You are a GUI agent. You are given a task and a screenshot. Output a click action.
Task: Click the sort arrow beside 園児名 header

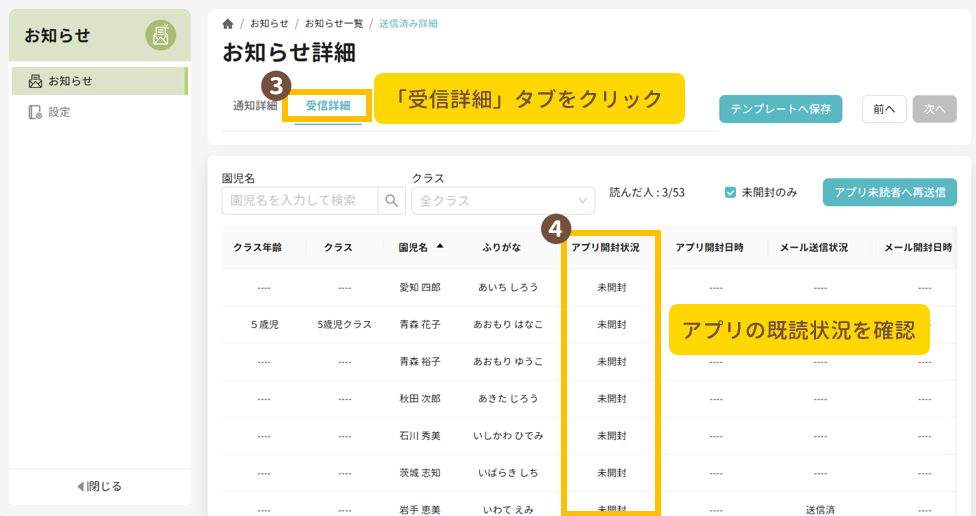[x=440, y=246]
